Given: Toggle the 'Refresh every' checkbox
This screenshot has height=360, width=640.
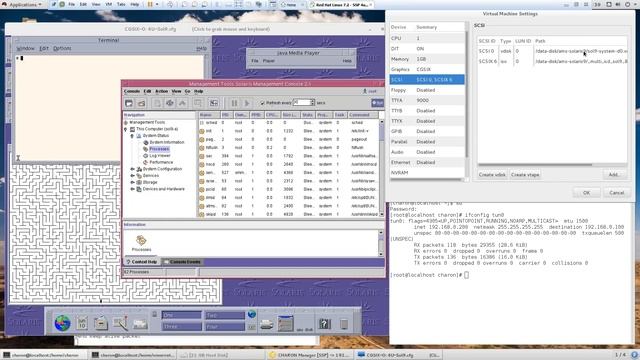Looking at the screenshot, I should [262, 103].
